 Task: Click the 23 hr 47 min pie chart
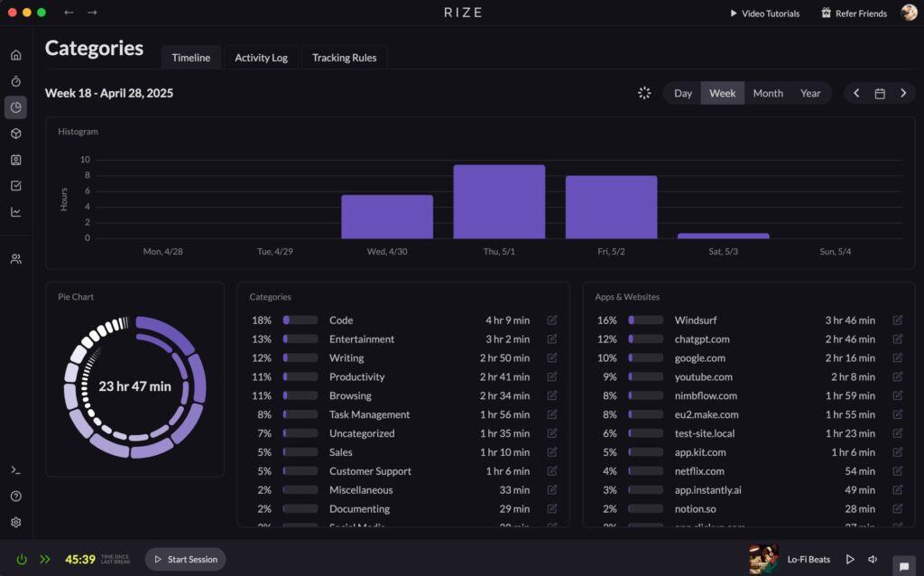point(134,386)
